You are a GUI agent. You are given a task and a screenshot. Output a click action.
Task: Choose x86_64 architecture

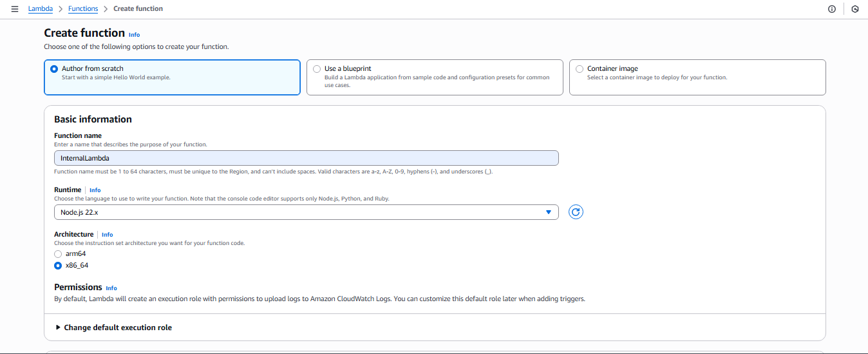point(58,266)
